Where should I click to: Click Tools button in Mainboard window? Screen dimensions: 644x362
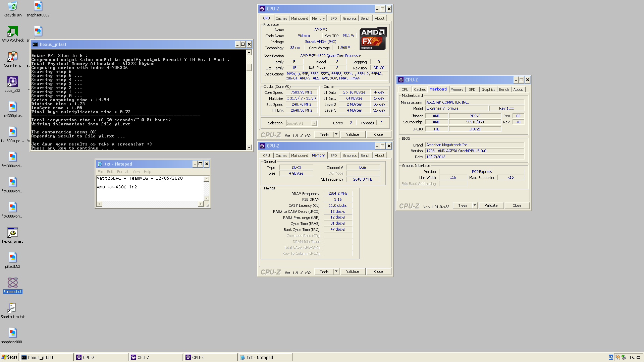(463, 205)
